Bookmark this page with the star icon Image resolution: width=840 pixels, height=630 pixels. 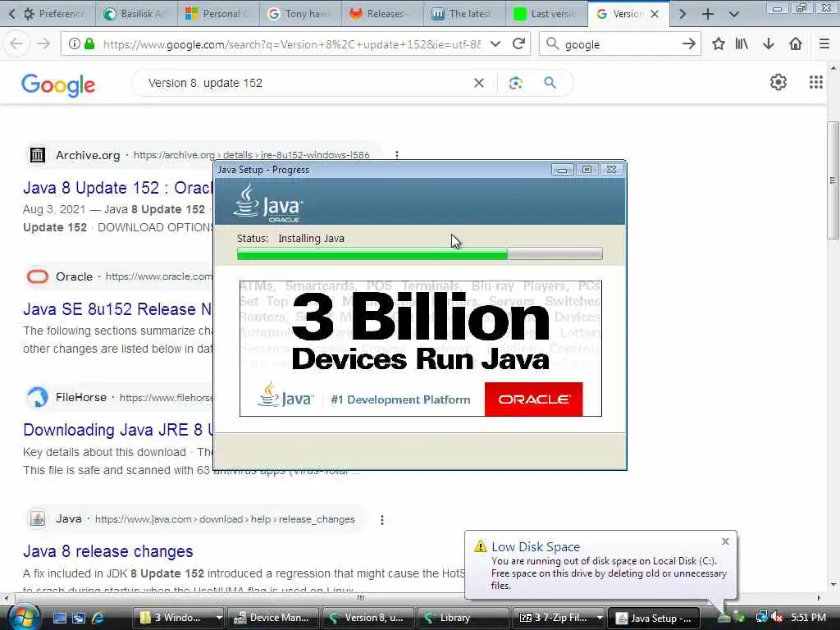coord(719,44)
